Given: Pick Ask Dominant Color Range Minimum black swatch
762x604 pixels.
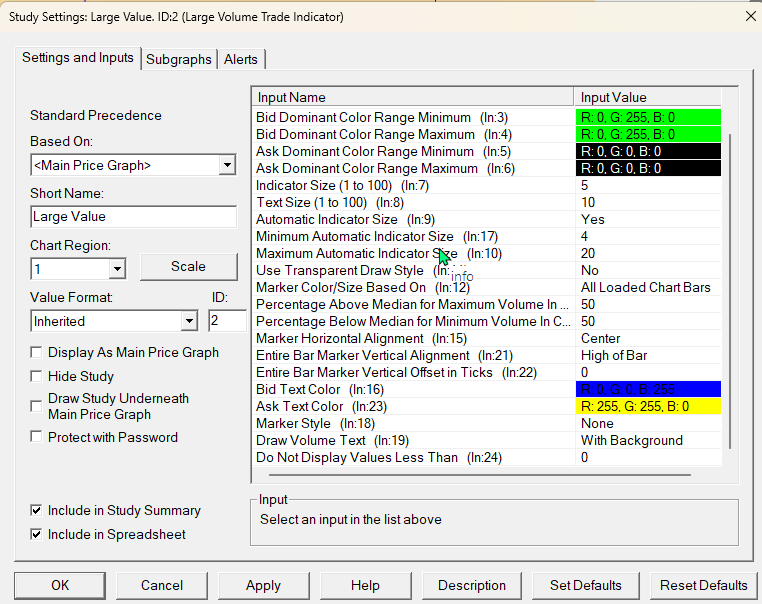Looking at the screenshot, I should 648,152.
